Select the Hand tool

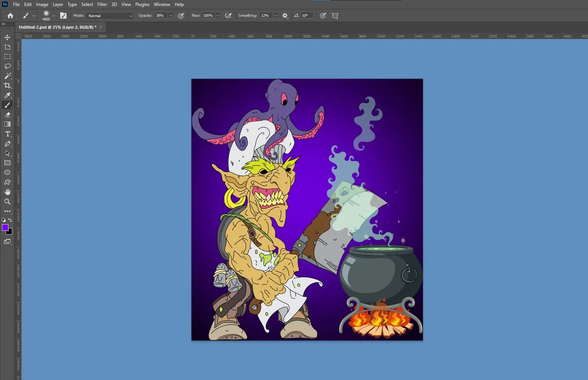[x=7, y=192]
